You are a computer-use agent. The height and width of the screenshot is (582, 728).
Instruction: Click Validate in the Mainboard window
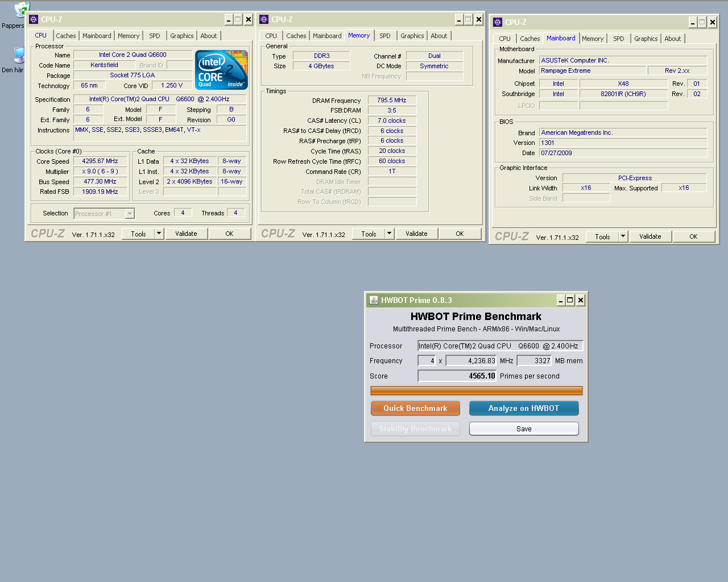650,236
